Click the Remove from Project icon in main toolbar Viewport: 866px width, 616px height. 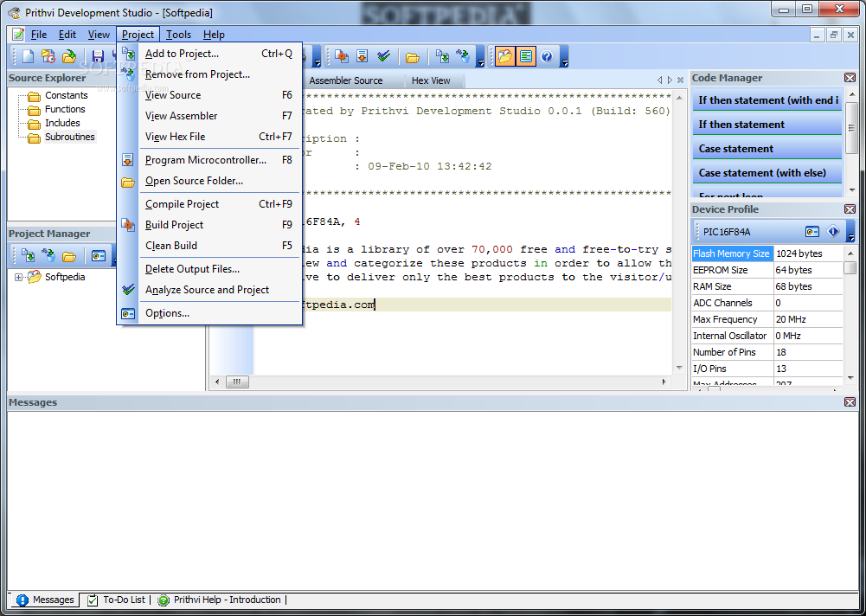click(463, 56)
